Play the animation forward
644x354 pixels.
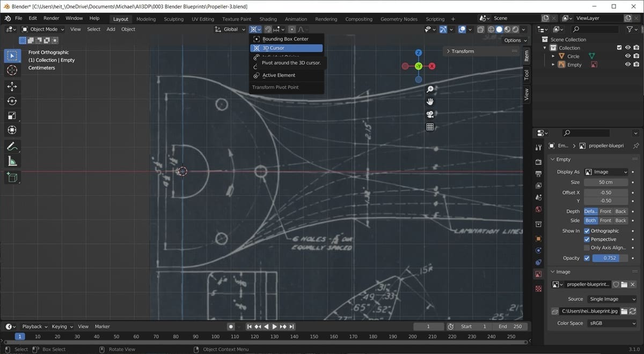(x=275, y=326)
